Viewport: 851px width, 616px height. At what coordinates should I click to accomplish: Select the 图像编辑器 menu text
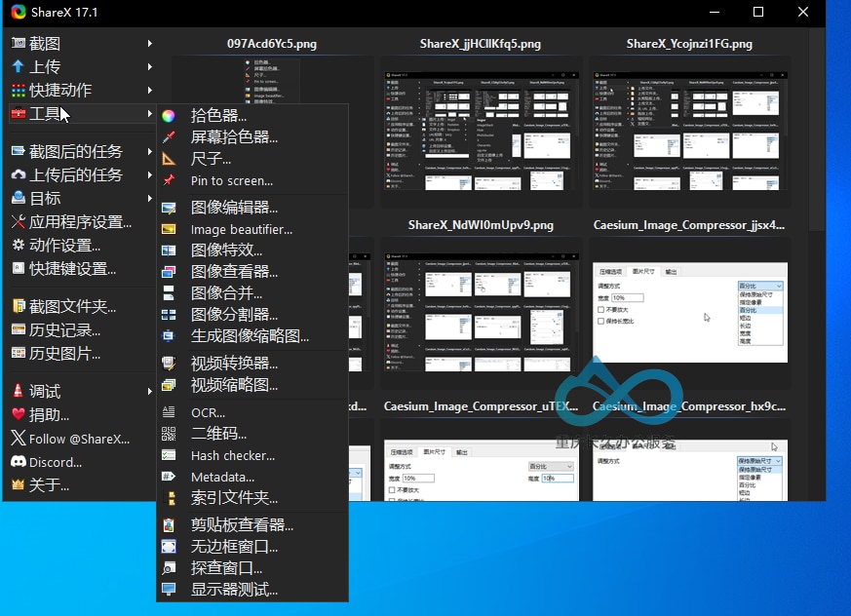pos(235,208)
